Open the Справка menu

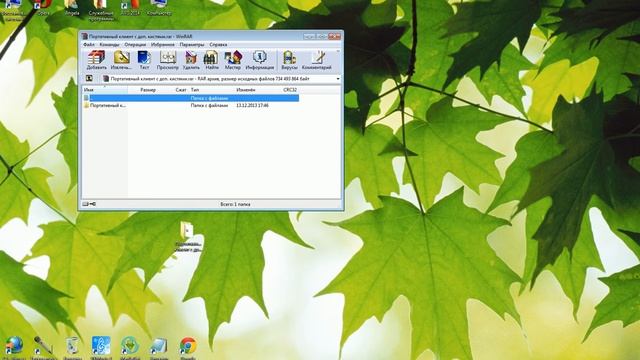point(218,44)
